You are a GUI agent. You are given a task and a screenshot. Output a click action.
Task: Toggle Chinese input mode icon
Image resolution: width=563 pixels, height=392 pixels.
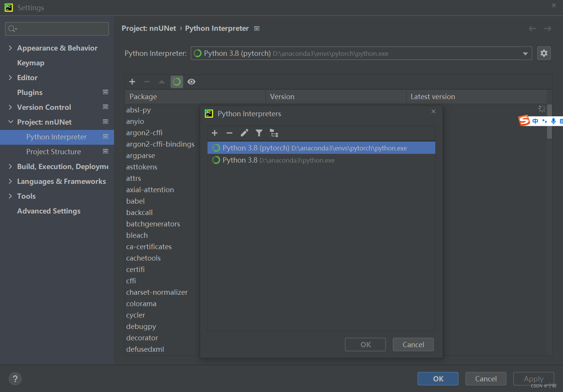point(535,121)
